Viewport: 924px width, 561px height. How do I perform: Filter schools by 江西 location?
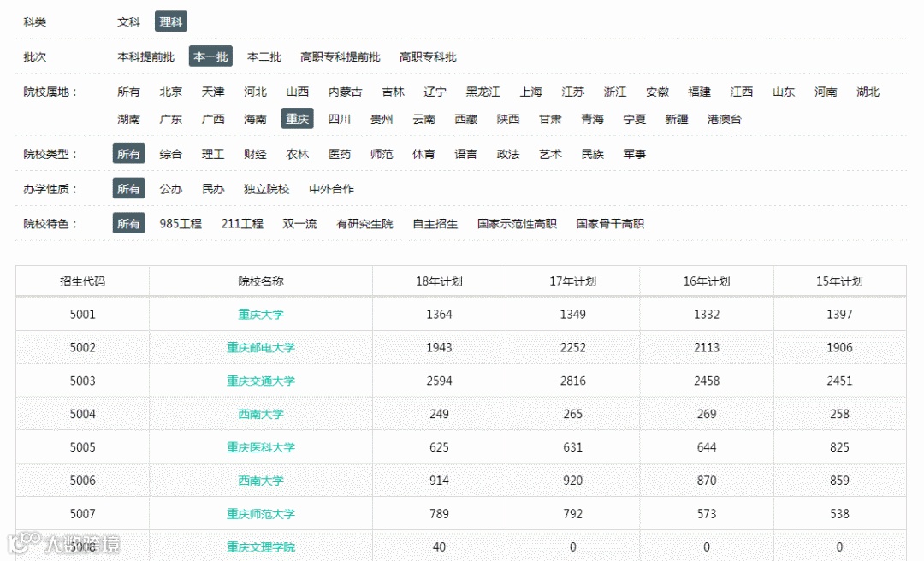pyautogui.click(x=741, y=92)
